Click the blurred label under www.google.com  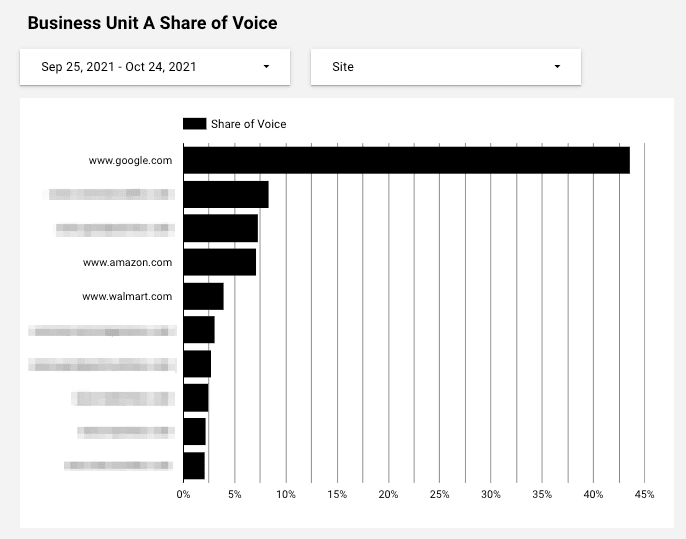[111, 194]
